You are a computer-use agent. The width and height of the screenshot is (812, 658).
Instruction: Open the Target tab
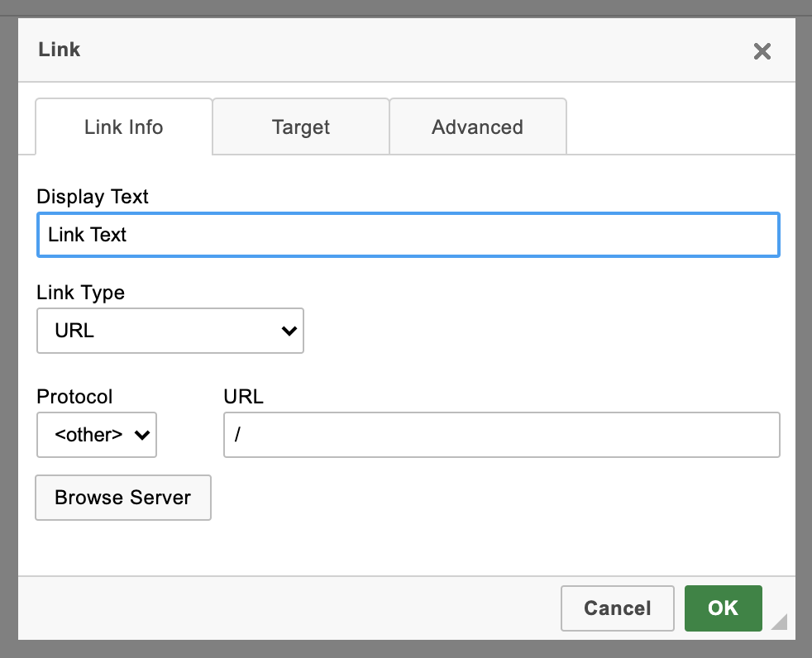(x=301, y=127)
